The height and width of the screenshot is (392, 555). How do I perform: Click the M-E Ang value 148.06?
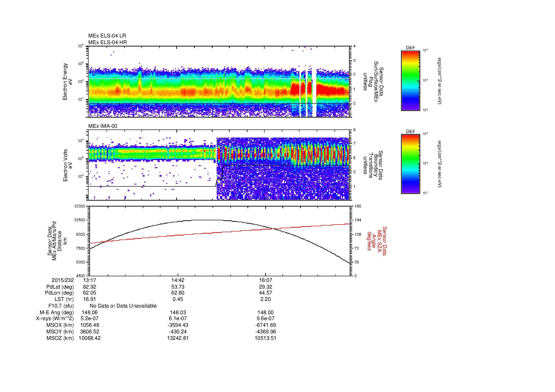pyautogui.click(x=89, y=312)
